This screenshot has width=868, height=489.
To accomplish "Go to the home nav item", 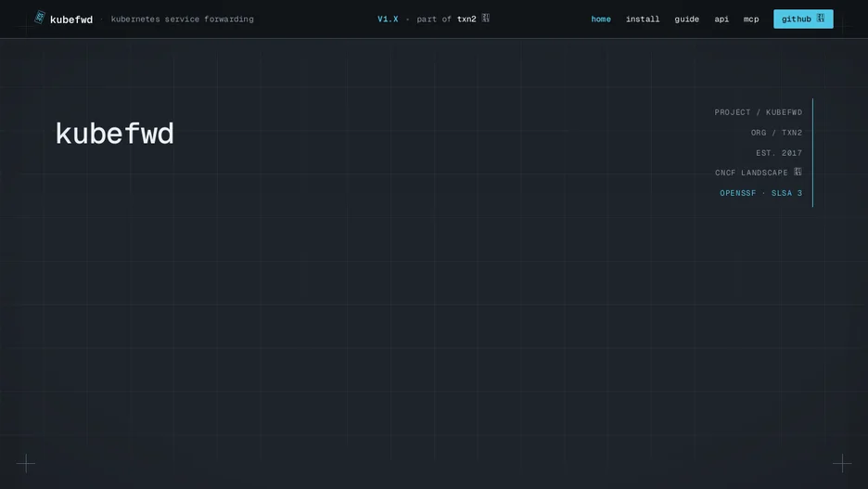I will coord(601,19).
